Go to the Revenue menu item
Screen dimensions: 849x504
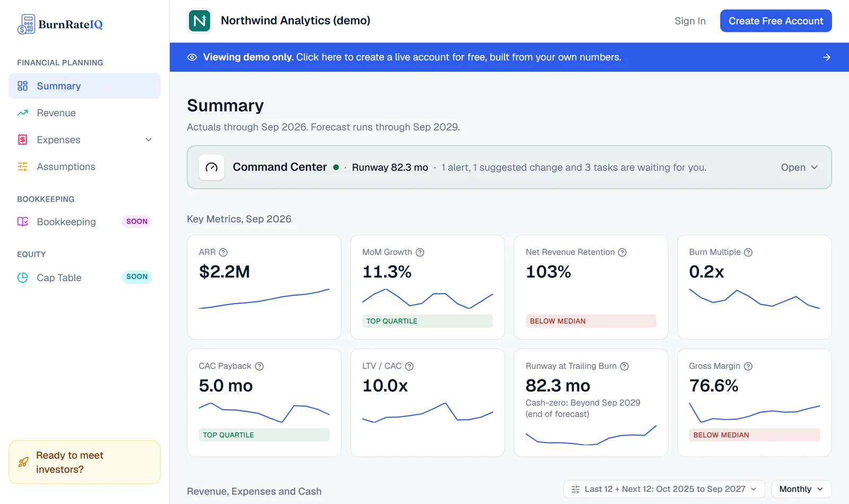click(84, 113)
